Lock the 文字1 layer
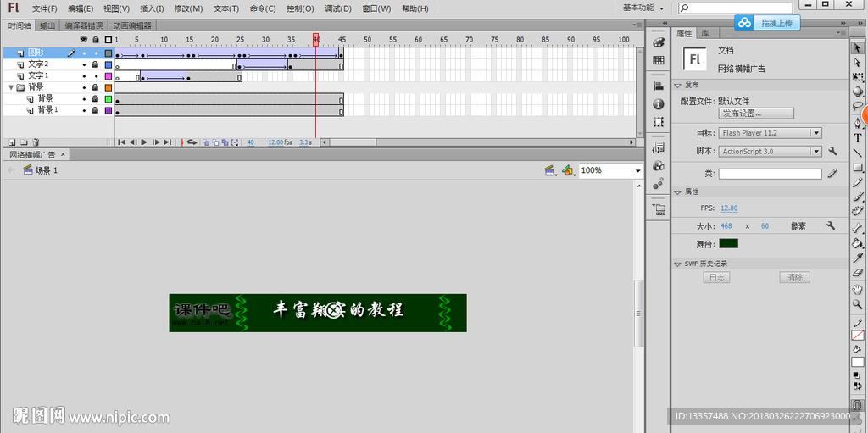This screenshot has width=868, height=433. [96, 76]
